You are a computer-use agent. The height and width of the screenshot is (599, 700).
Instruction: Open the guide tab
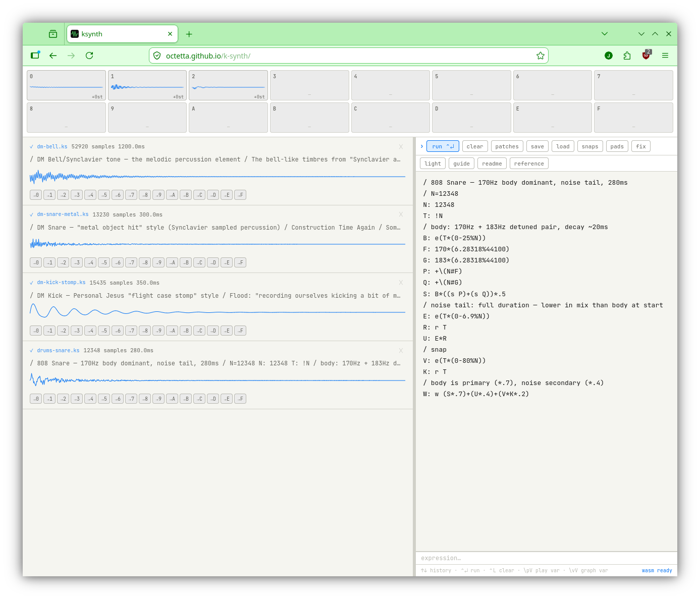(461, 164)
